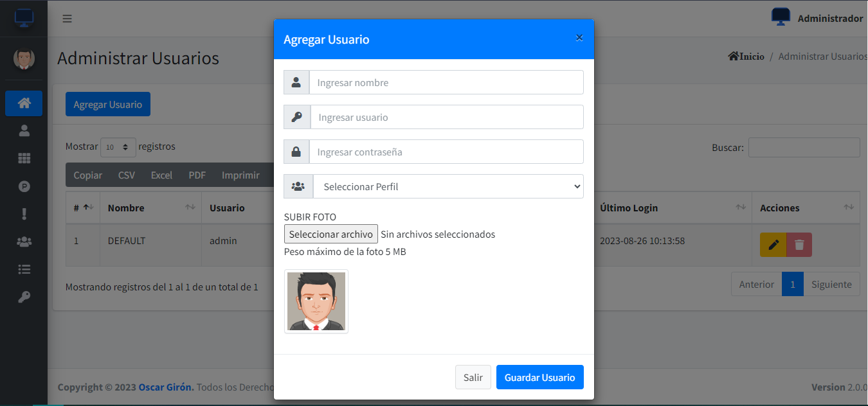Close the Agregar Usuario dialog
This screenshot has width=868, height=406.
579,38
